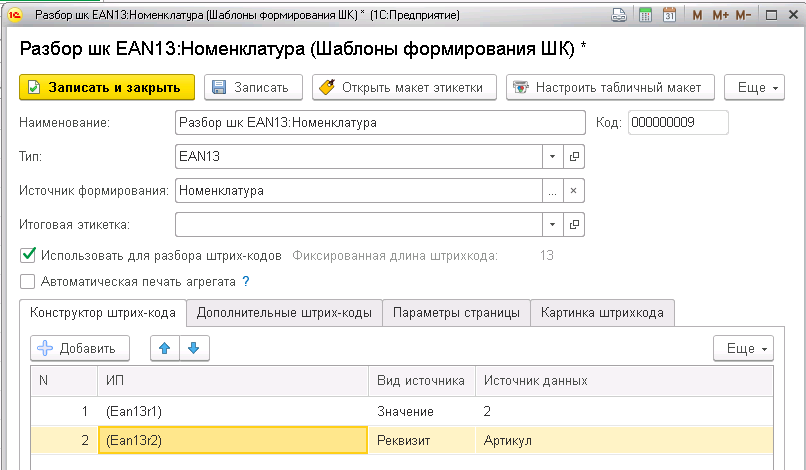Click the Код field 000000009
Screen dimensions: 806x470
(678, 122)
